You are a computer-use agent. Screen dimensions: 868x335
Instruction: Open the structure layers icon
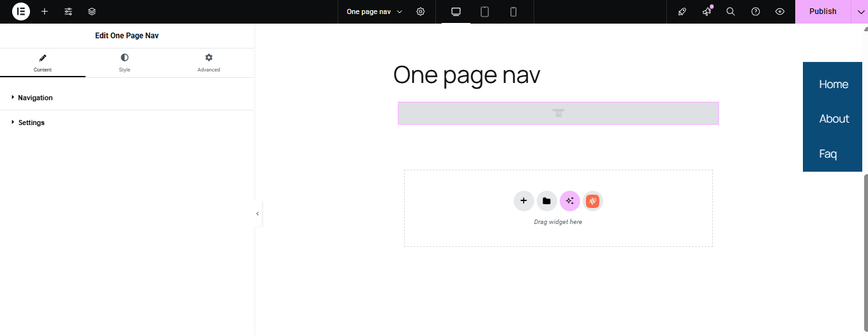[92, 11]
